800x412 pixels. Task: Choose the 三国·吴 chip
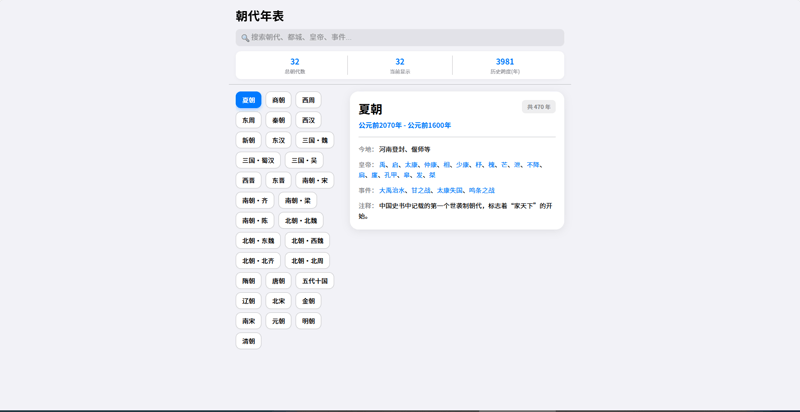click(x=304, y=160)
